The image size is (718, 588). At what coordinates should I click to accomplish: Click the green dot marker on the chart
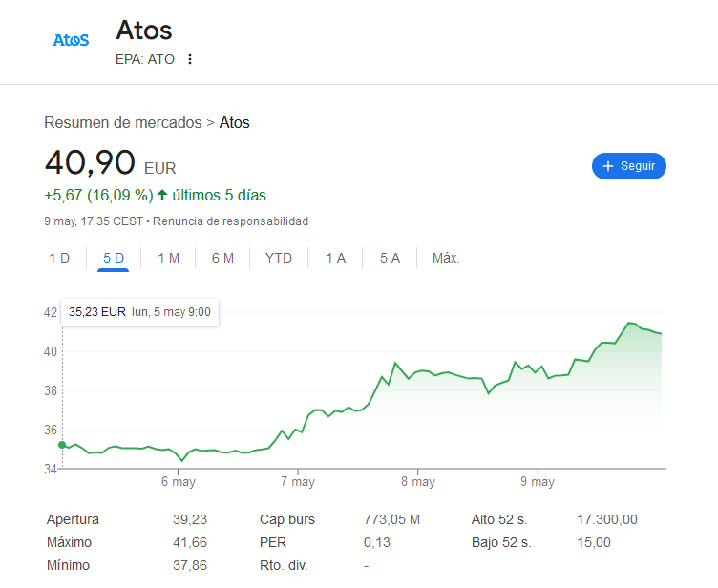62,445
